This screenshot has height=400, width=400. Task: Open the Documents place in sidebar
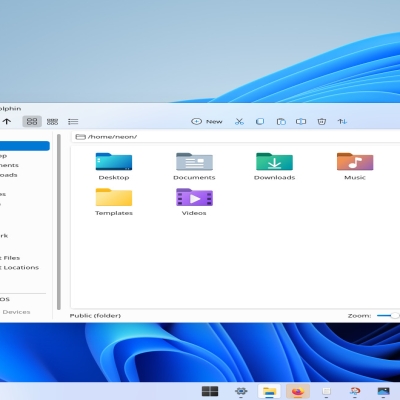[9, 165]
